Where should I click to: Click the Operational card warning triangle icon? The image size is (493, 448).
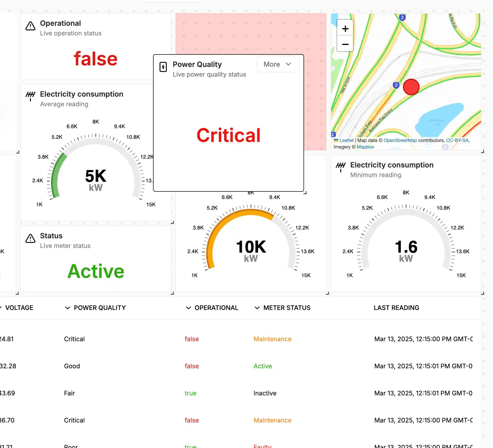click(x=30, y=26)
